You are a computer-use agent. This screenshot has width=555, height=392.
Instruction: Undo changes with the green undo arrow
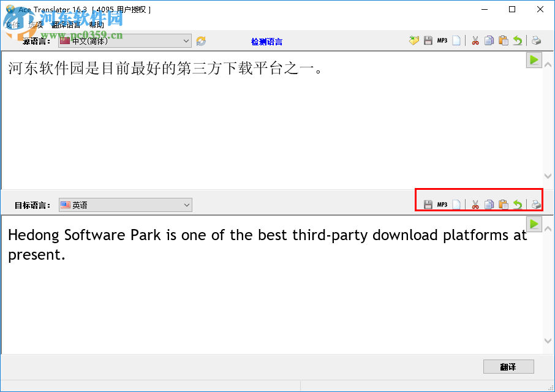tap(518, 40)
